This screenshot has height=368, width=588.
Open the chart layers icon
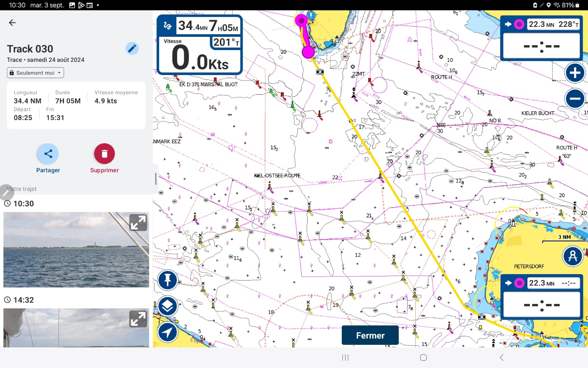168,306
